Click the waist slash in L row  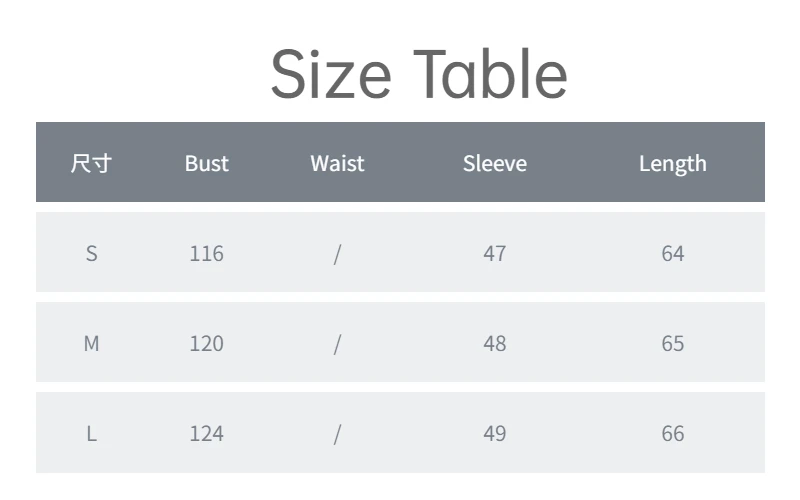[337, 435]
